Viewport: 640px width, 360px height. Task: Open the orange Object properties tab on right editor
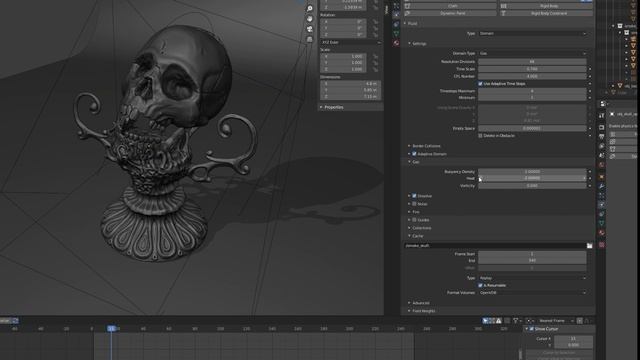point(602,177)
